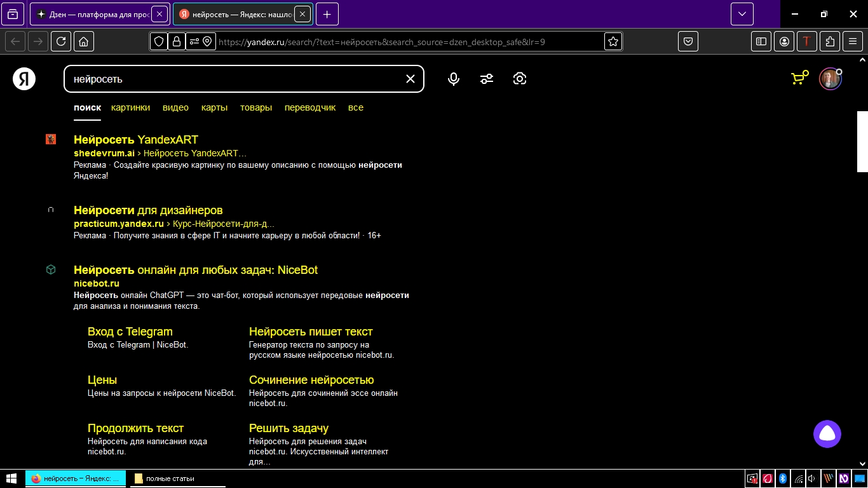
Task: Bookmark this page with star
Action: (613, 41)
